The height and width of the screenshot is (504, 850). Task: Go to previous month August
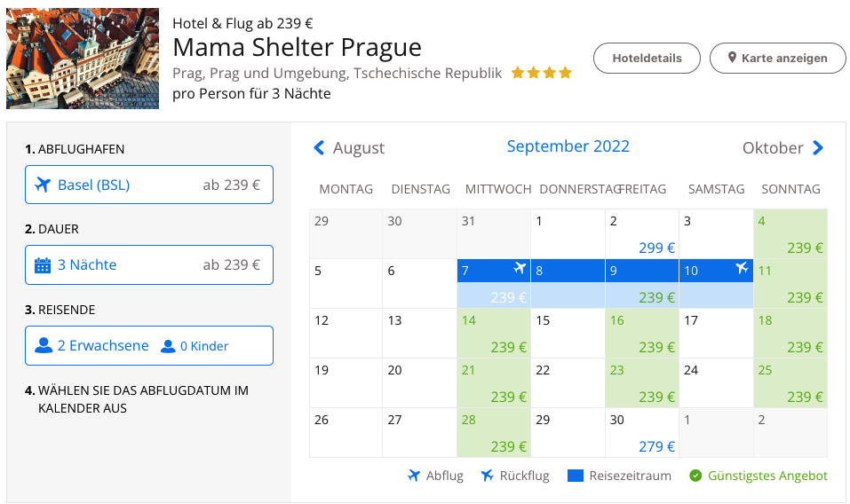coord(350,148)
